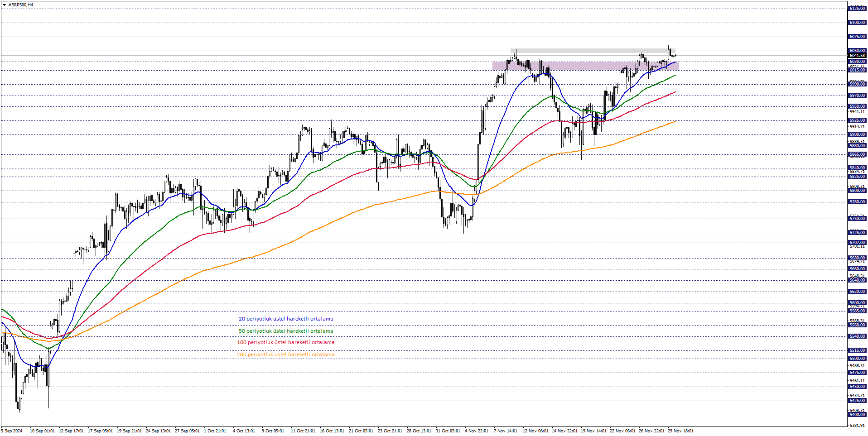Viewport: 868px width, 436px height.
Task: Click the arrow beside #S&P500,H4 title
Action: pos(5,5)
